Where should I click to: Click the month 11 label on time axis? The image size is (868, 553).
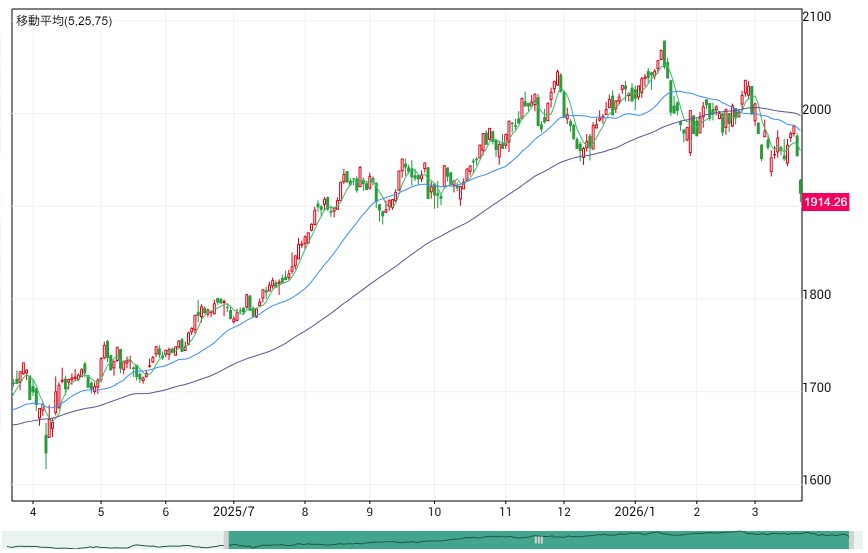click(505, 511)
